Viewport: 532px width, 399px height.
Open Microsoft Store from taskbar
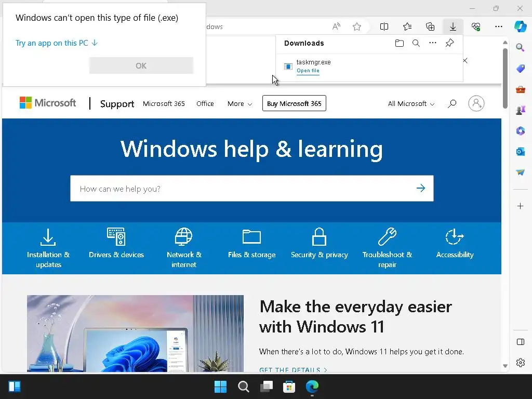coord(289,387)
